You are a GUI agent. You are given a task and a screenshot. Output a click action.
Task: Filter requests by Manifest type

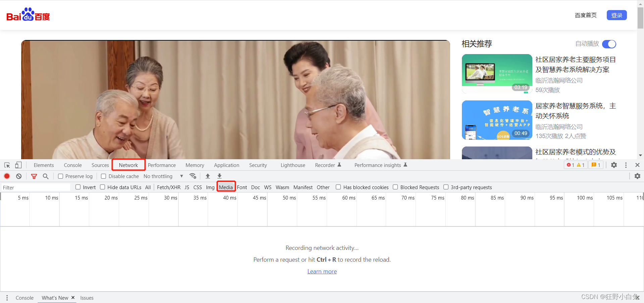click(x=303, y=187)
